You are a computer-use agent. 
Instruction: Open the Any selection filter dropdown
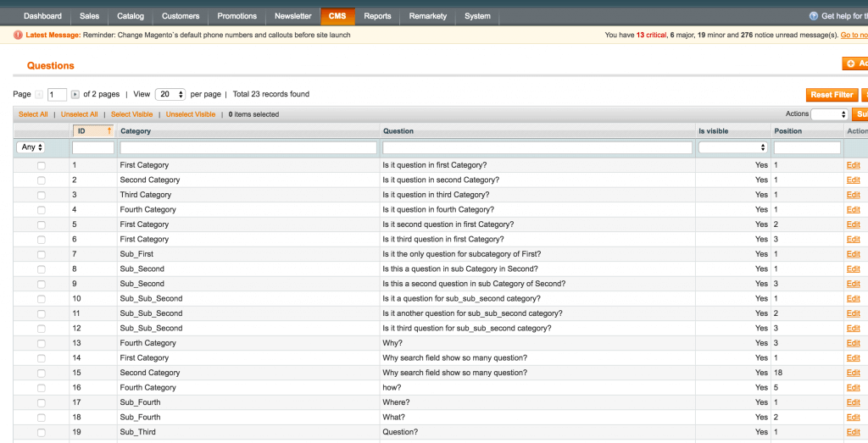[x=31, y=147]
